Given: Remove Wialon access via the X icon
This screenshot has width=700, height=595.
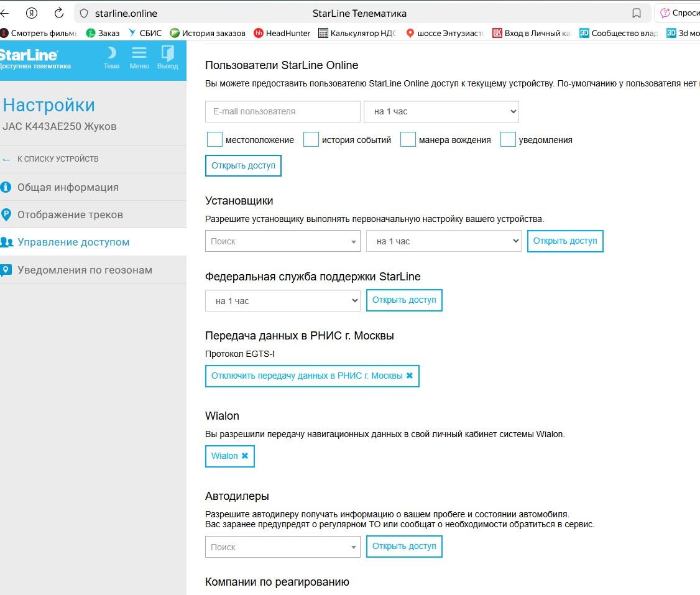Looking at the screenshot, I should click(x=245, y=456).
